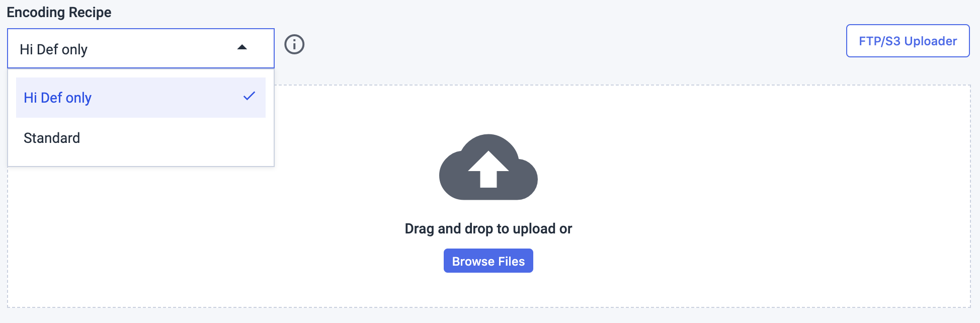
Task: Open the FTP/S3 Uploader
Action: click(x=908, y=41)
